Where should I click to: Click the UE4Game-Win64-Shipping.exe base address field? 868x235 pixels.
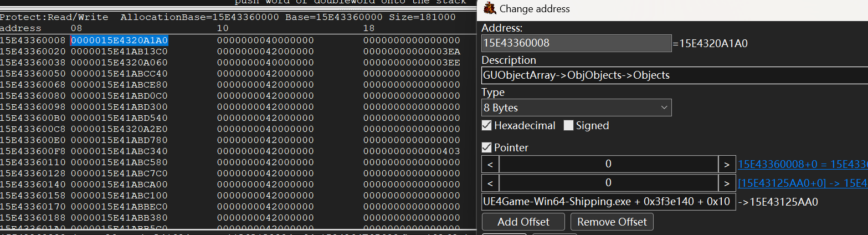point(608,202)
